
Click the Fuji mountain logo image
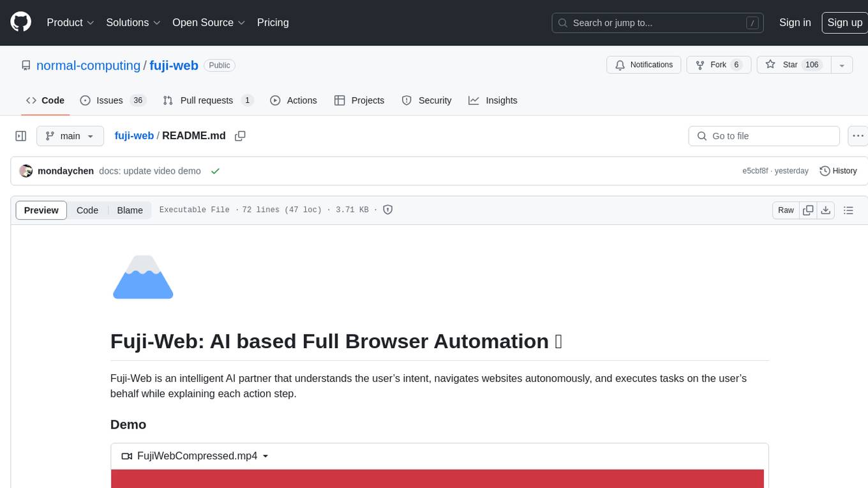[x=143, y=277]
